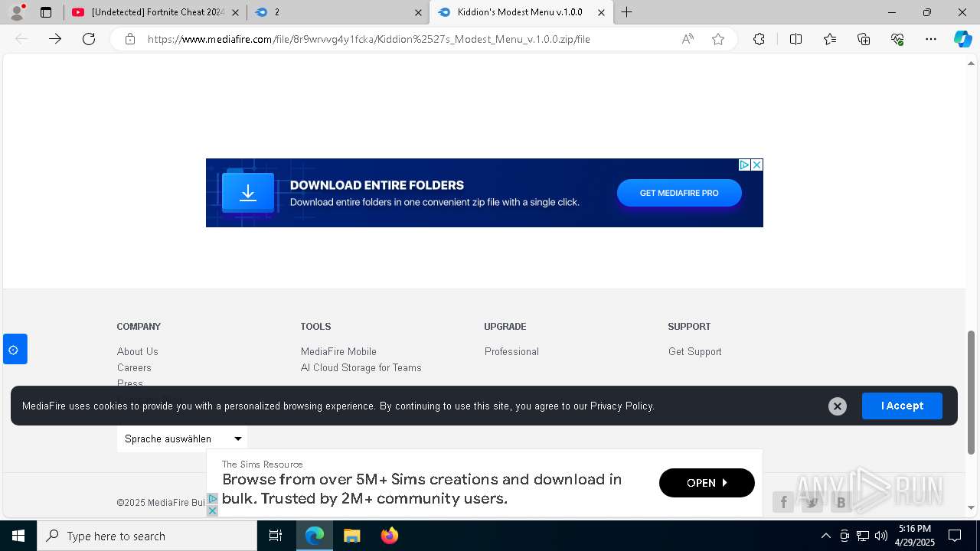Close the Kiddion's Modest Menu tab
Viewport: 980px width, 551px height.
pyautogui.click(x=601, y=12)
